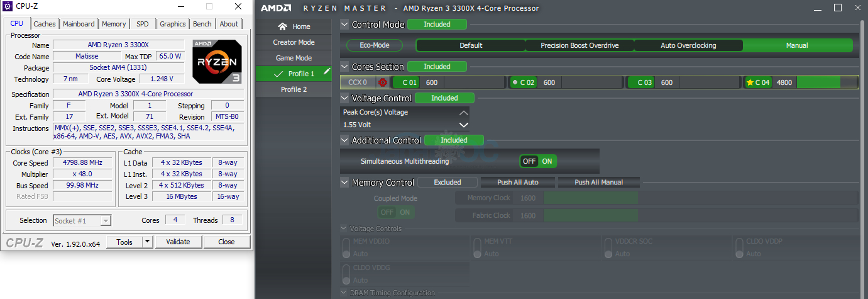Screen dimensions: 868x299
Task: Collapse the Cores Section chevron
Action: click(344, 67)
